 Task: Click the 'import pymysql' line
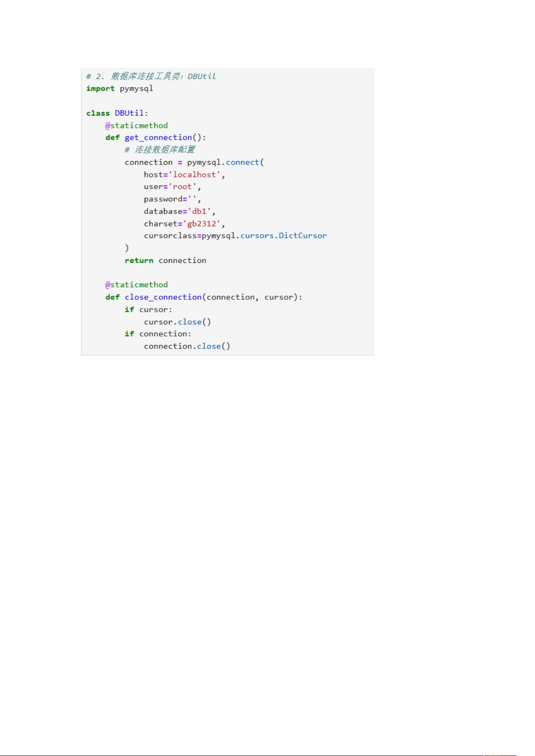120,88
